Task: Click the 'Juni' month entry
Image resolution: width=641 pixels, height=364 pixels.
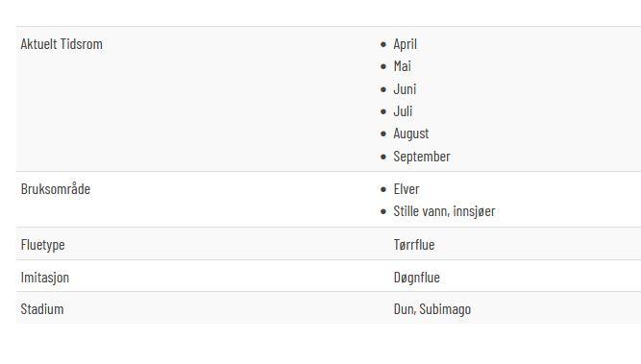Action: pos(405,89)
